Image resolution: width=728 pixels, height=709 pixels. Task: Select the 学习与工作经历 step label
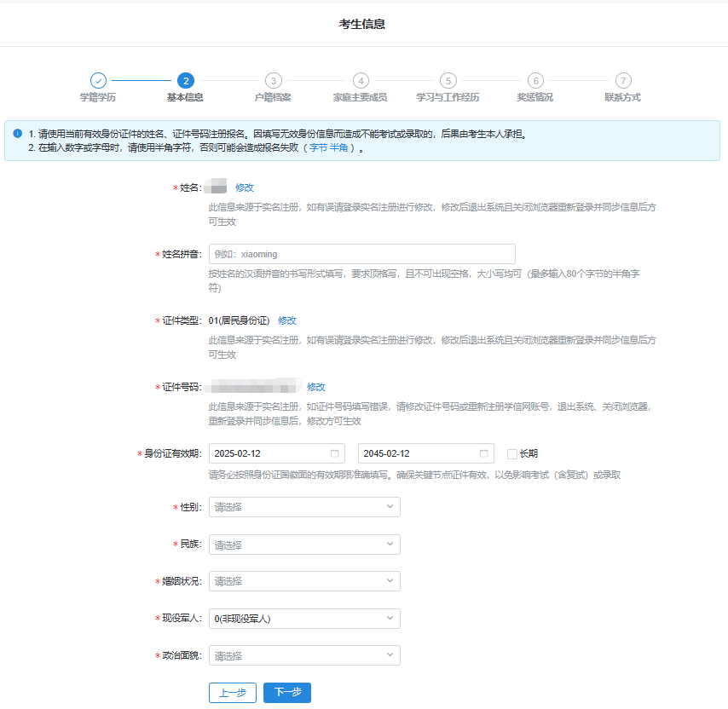pyautogui.click(x=448, y=97)
